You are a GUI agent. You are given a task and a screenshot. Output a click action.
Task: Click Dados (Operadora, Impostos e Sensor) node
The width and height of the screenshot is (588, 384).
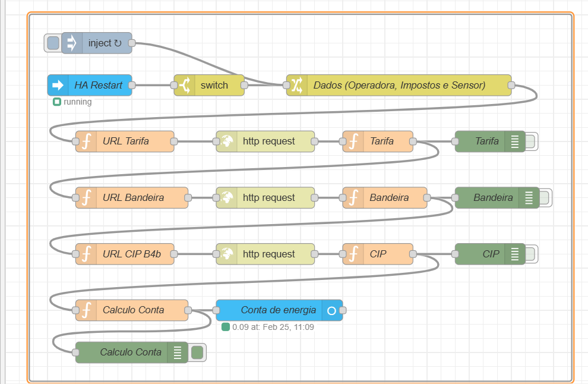click(399, 85)
